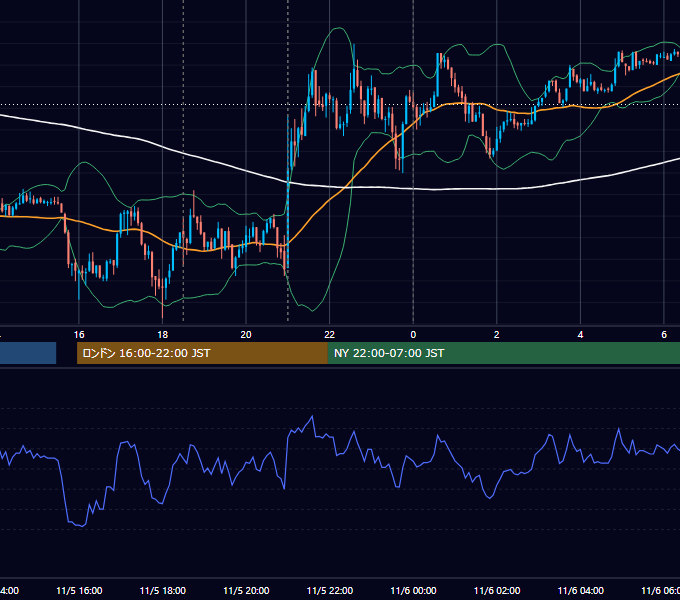
Task: Click the 11/5 20:00 date label
Action: (x=246, y=590)
